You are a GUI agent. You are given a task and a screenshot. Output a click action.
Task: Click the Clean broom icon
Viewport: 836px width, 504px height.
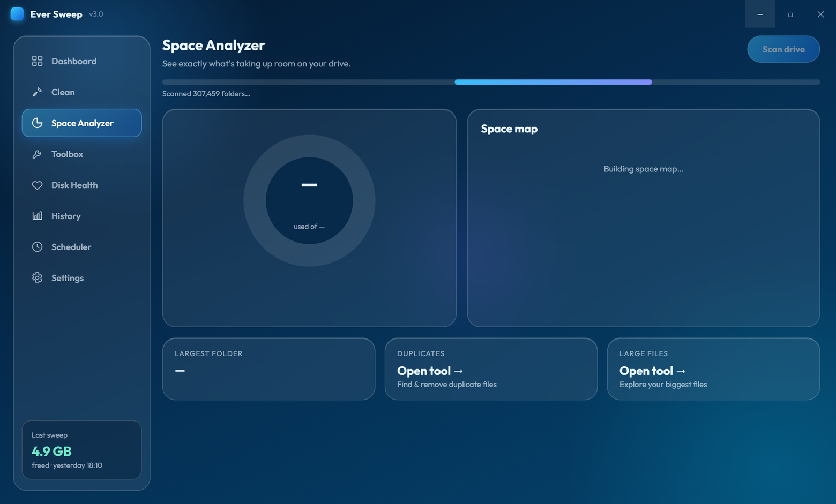click(37, 92)
